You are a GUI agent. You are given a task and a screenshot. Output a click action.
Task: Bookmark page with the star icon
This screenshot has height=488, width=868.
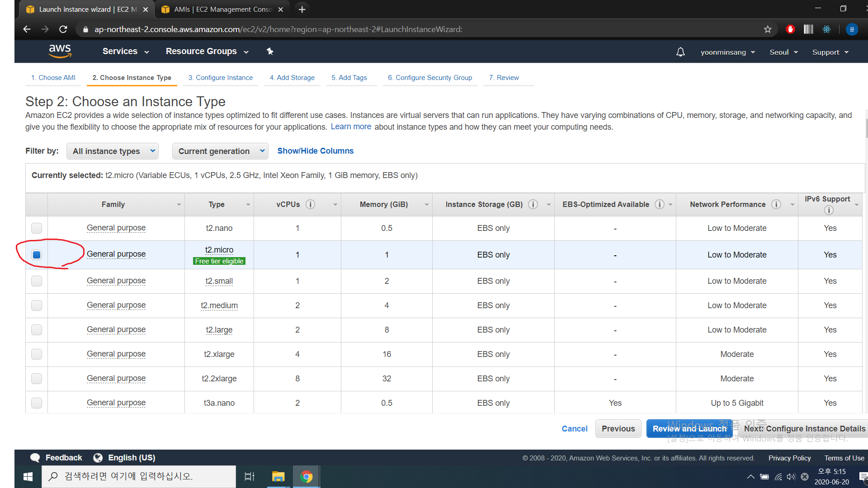coord(768,29)
